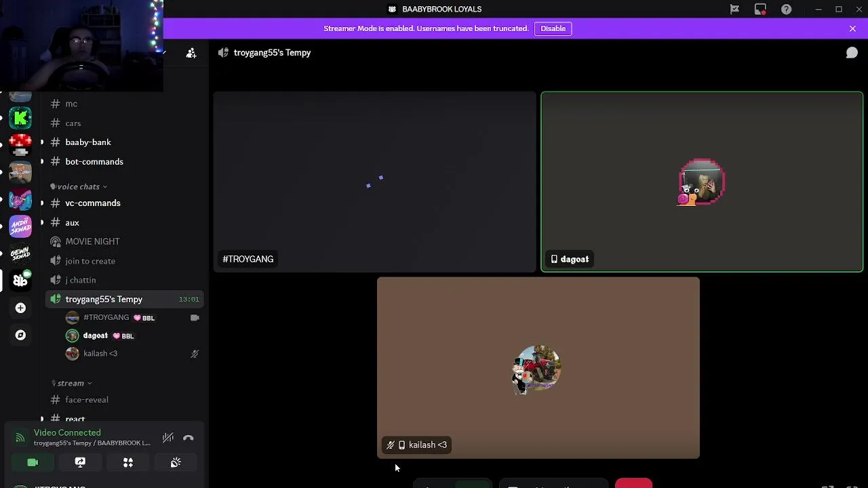Click the BAABYBROOK LOYALS window title
This screenshot has width=868, height=488.
pos(441,9)
